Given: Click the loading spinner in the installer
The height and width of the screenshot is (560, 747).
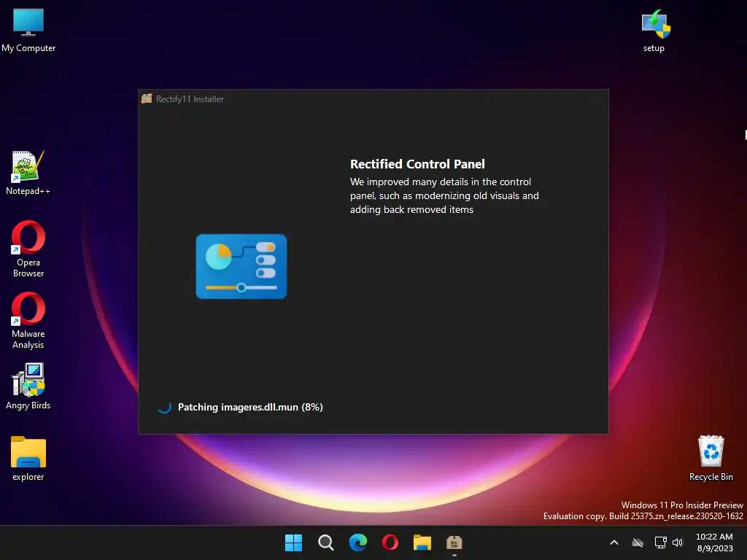Looking at the screenshot, I should point(165,407).
